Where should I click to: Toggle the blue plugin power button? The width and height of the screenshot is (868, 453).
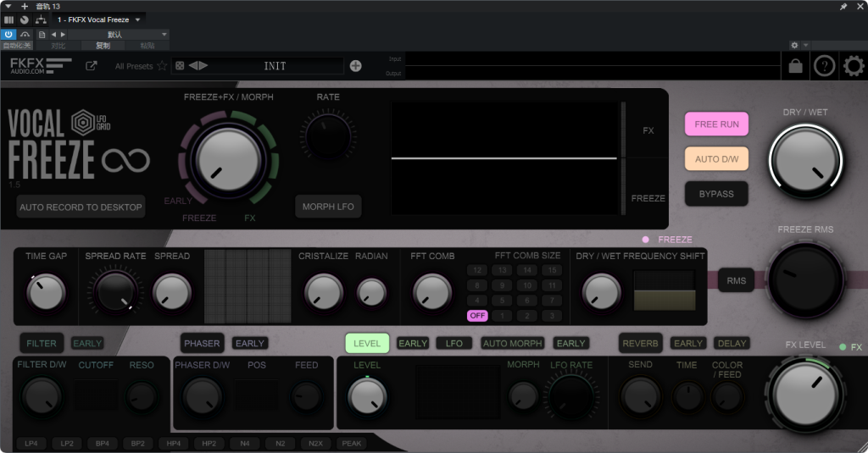pyautogui.click(x=8, y=35)
